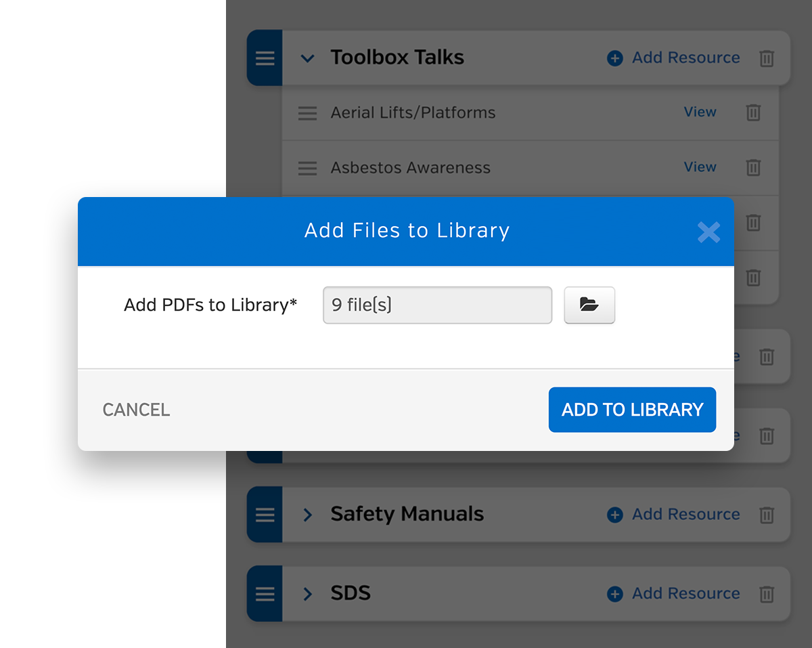Image resolution: width=812 pixels, height=648 pixels.
Task: Delete the Toolbox Talks section
Action: click(767, 58)
